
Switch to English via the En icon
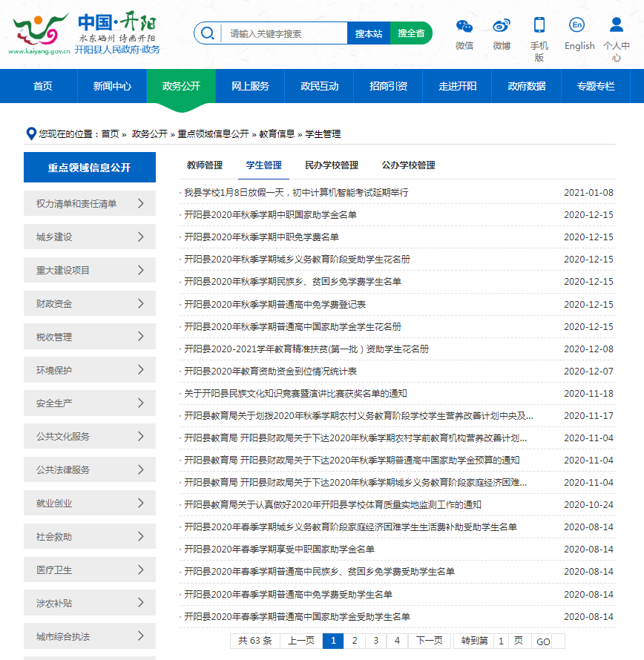coord(577,25)
